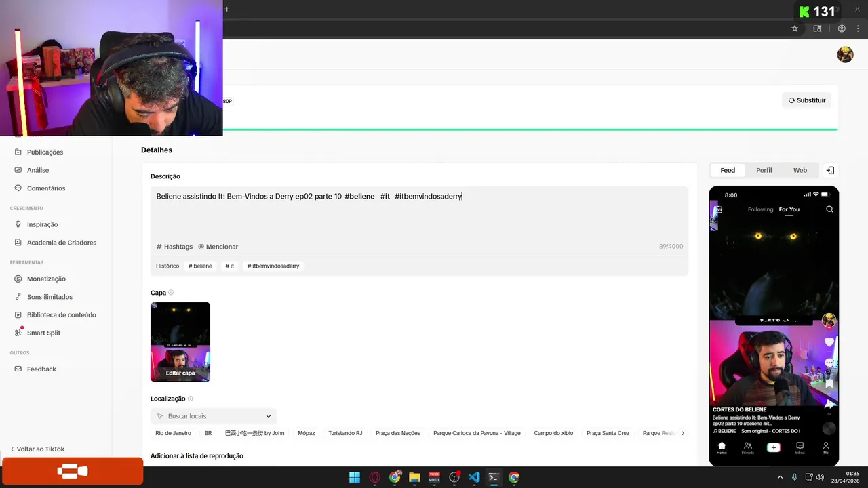Viewport: 868px width, 488px height.
Task: Select the Turistando RJ location chip
Action: point(345,433)
